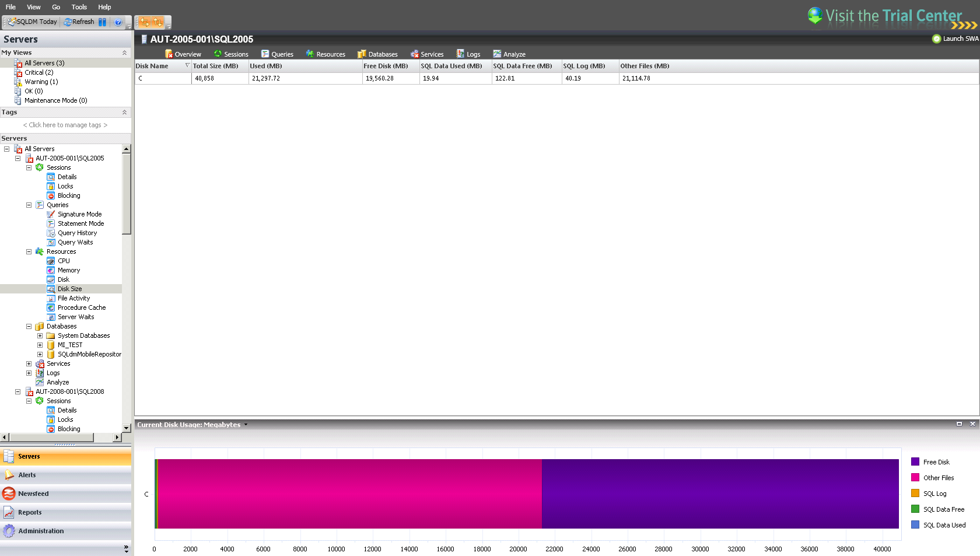Select the Servers navigation button
980x556 pixels.
click(65, 456)
